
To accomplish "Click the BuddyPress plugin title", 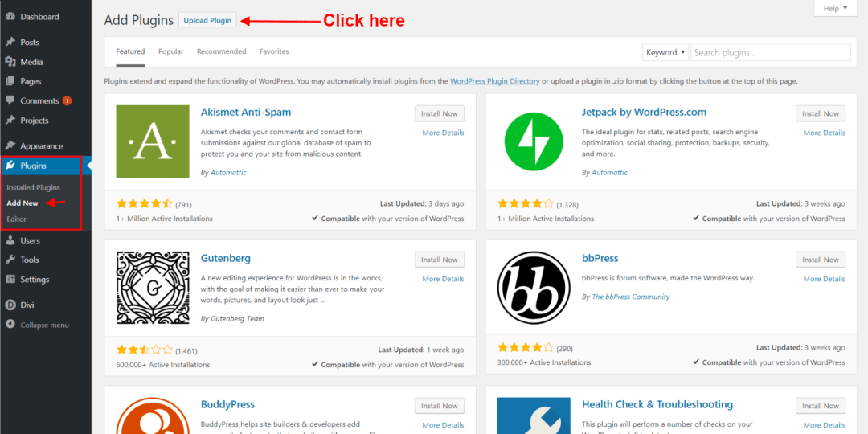I will pyautogui.click(x=228, y=404).
